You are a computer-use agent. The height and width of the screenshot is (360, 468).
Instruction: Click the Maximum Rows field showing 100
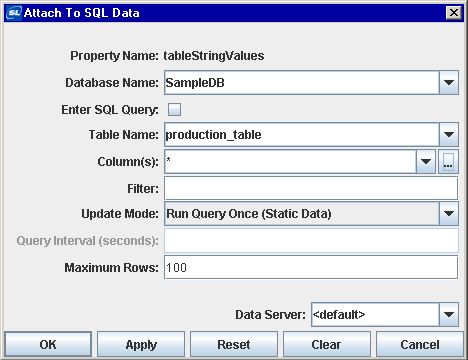click(311, 267)
